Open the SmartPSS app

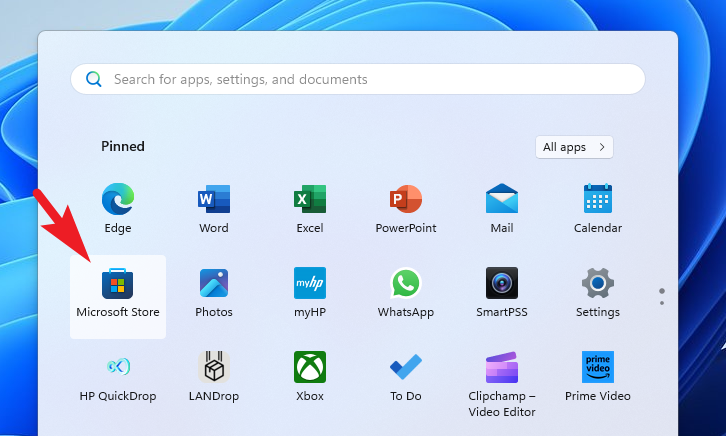tap(502, 293)
